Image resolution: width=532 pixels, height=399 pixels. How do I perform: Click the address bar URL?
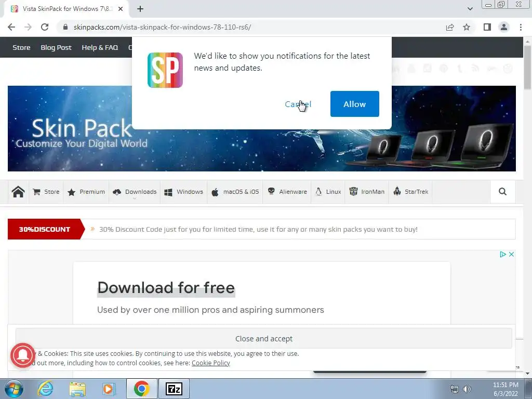pos(162,27)
